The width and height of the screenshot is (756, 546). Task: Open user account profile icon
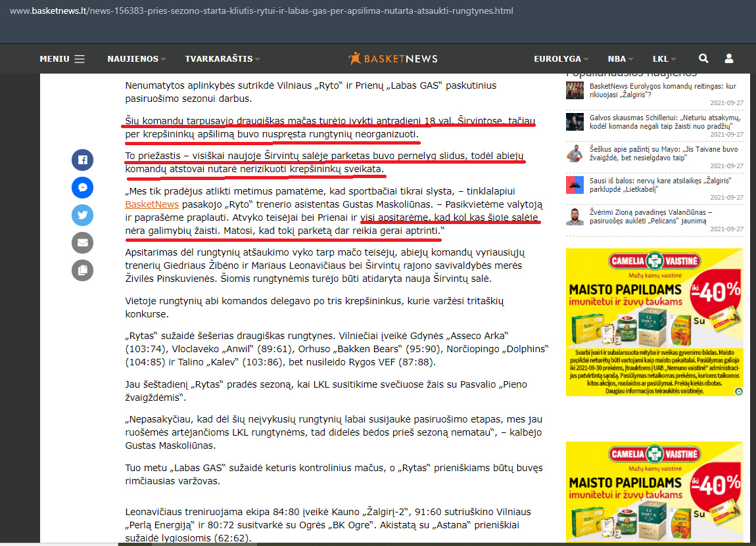(729, 58)
